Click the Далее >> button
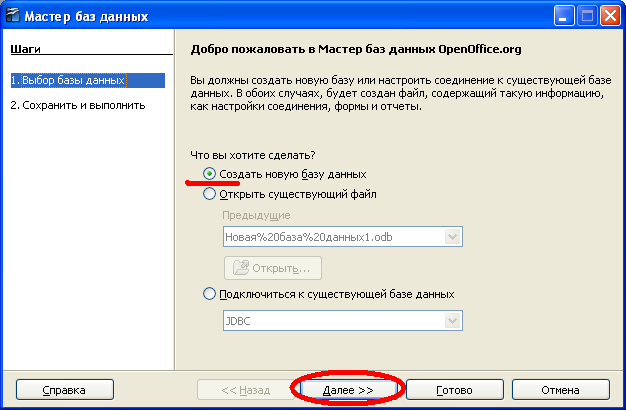Screen dimensions: 626x410 [x=348, y=390]
